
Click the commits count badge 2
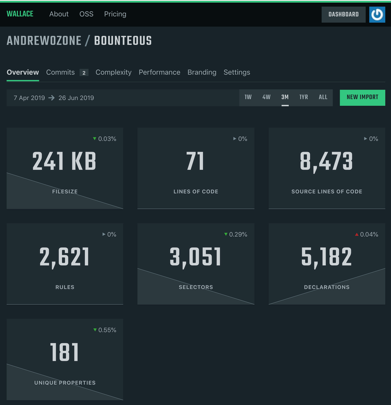tap(84, 73)
